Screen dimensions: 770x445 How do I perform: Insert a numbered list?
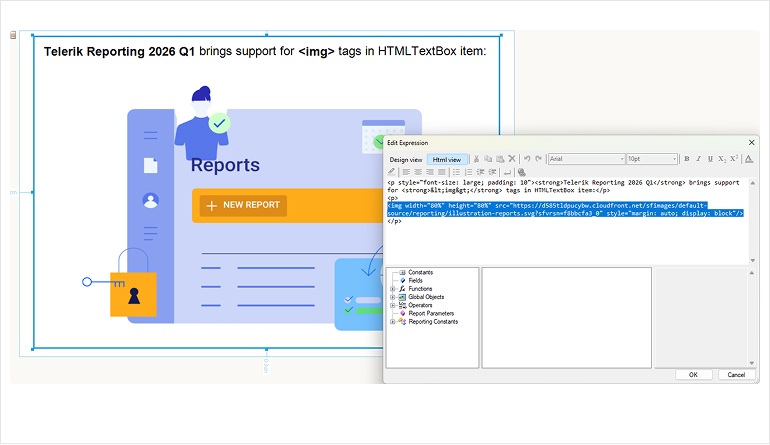point(468,172)
